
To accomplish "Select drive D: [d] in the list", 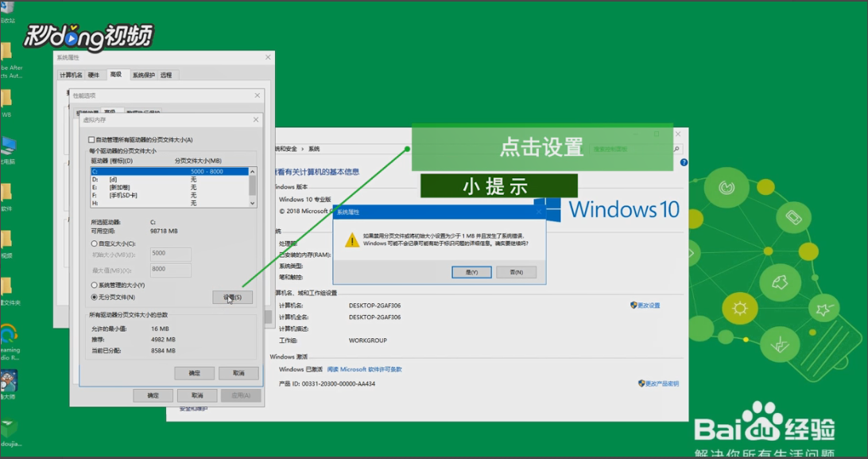I will [x=169, y=180].
